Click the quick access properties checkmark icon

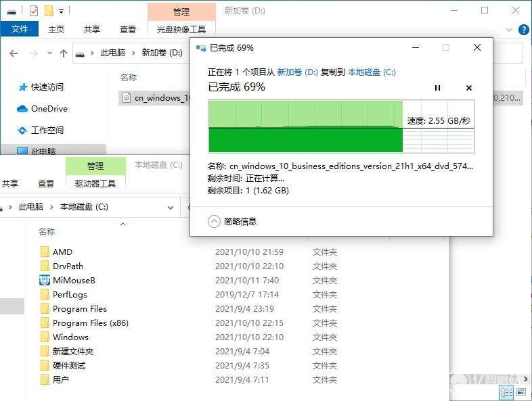click(x=34, y=11)
